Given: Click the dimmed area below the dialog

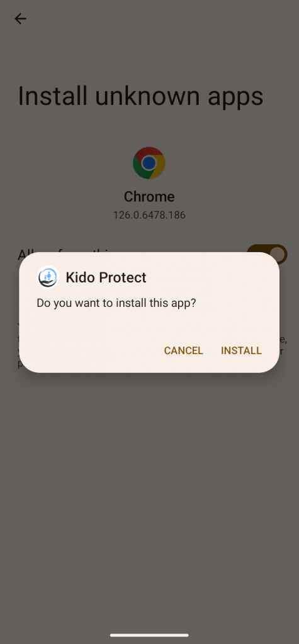Looking at the screenshot, I should pyautogui.click(x=149, y=493).
